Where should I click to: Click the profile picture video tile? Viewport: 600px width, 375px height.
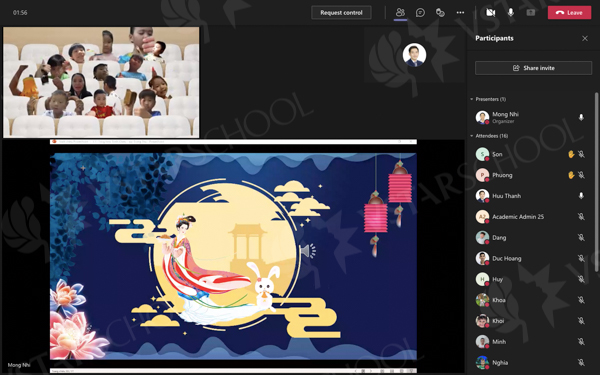[x=414, y=54]
